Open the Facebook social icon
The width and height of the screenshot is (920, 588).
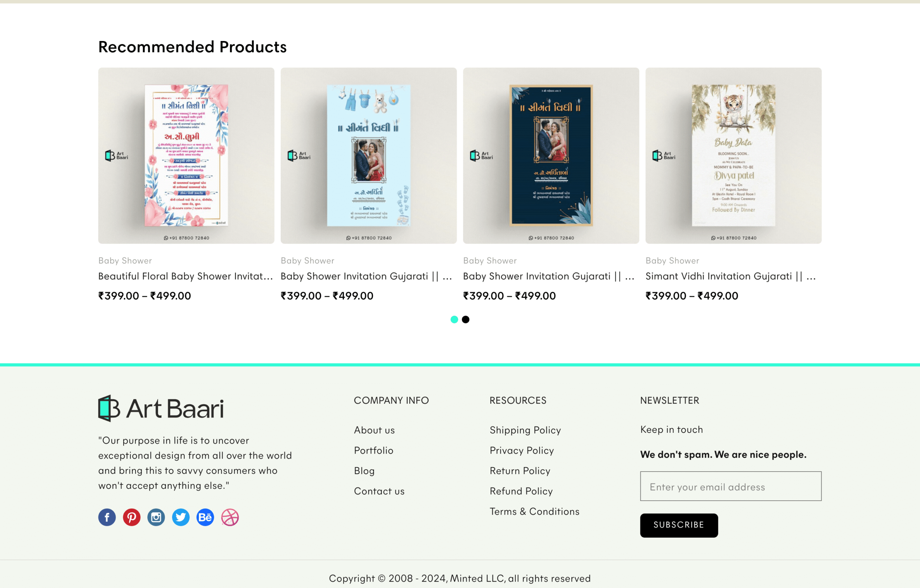click(x=107, y=517)
